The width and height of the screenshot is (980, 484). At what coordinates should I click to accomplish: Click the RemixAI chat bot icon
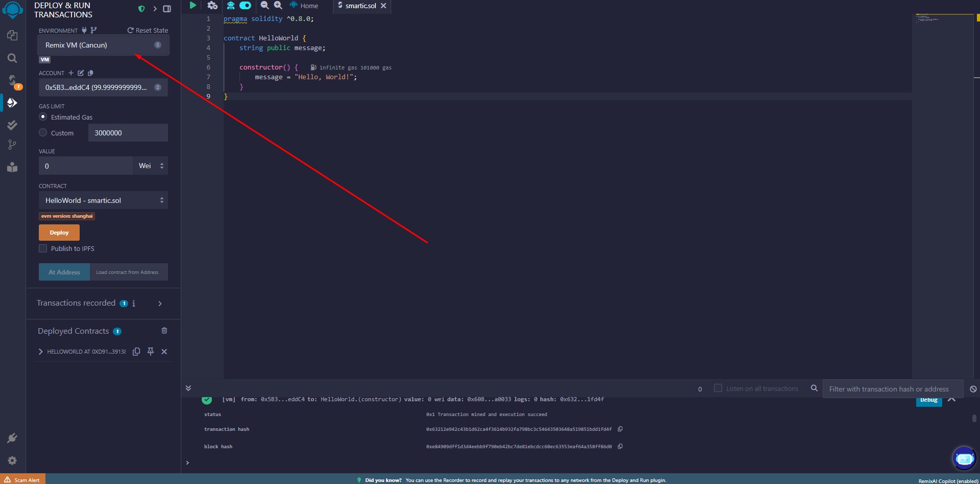(x=964, y=458)
